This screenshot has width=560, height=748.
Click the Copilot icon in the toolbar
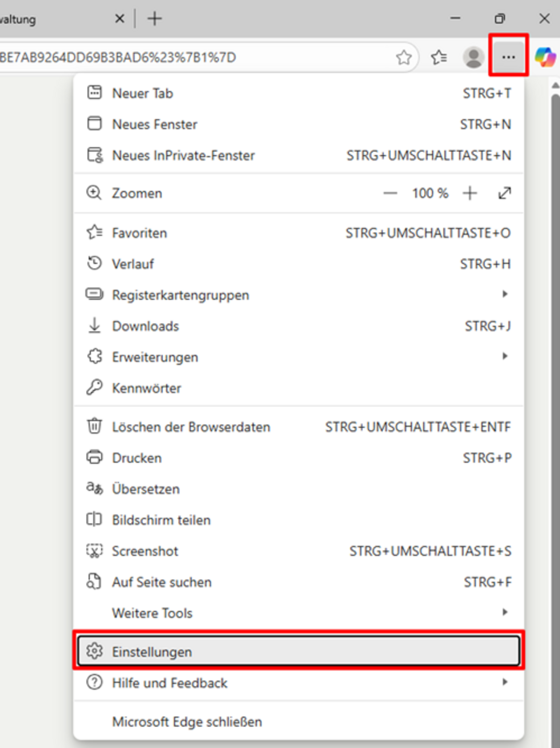pos(545,57)
